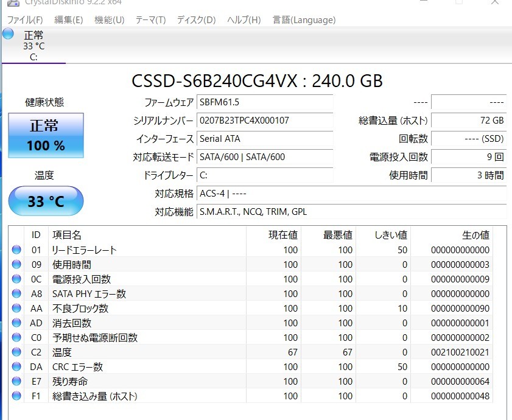Click the status icon for ID A8 row
The height and width of the screenshot is (420, 512).
coord(16,293)
